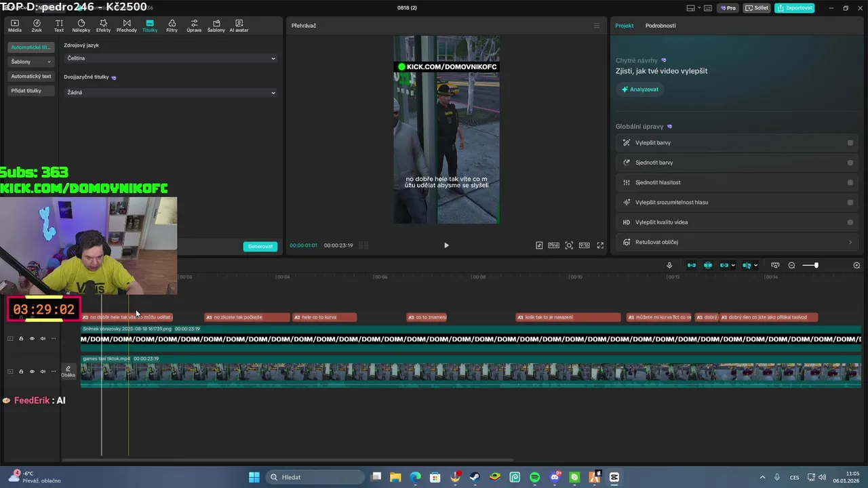Open the Steam taskbar icon
Image resolution: width=868 pixels, height=488 pixels.
475,477
